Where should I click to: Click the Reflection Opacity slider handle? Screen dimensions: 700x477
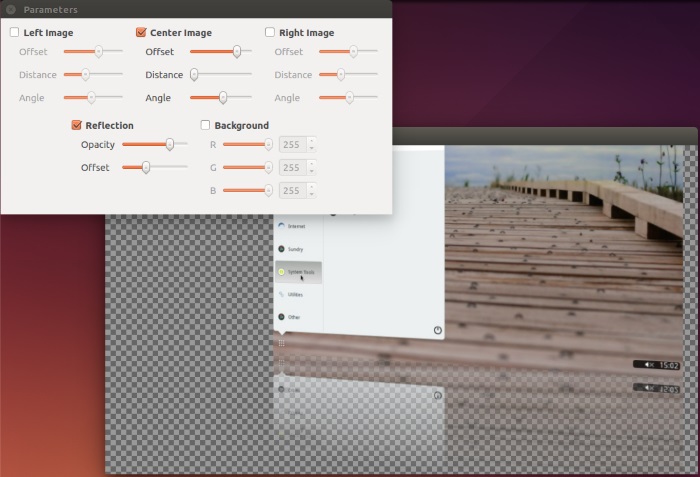pyautogui.click(x=170, y=144)
